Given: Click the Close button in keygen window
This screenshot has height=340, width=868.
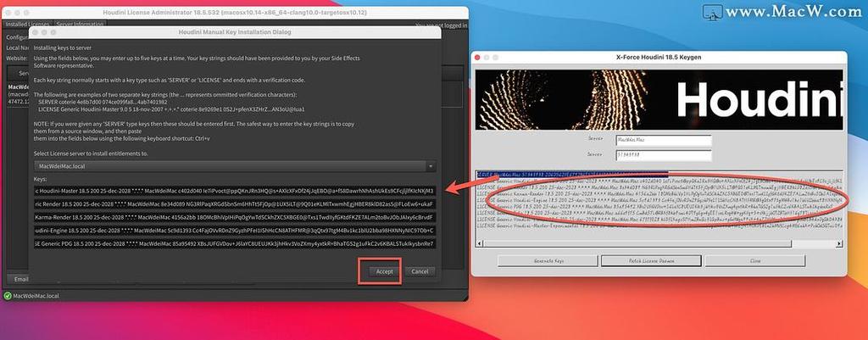Looking at the screenshot, I should pyautogui.click(x=755, y=260).
